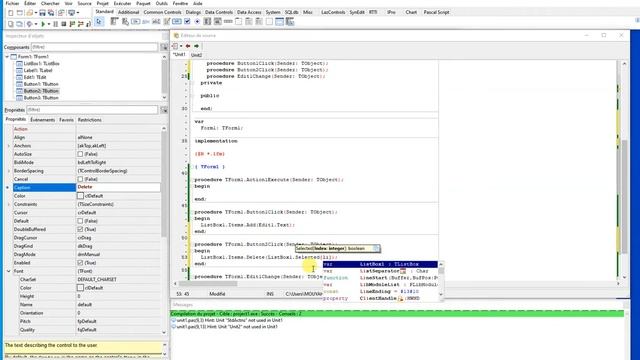640x360 pixels.
Task: Select Button1: TButton in component tree
Action: 41,84
